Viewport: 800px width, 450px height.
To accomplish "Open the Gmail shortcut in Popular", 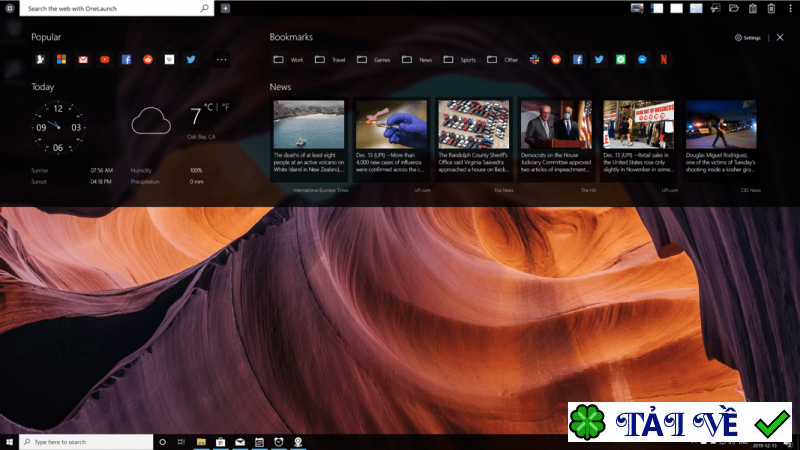I will [83, 60].
